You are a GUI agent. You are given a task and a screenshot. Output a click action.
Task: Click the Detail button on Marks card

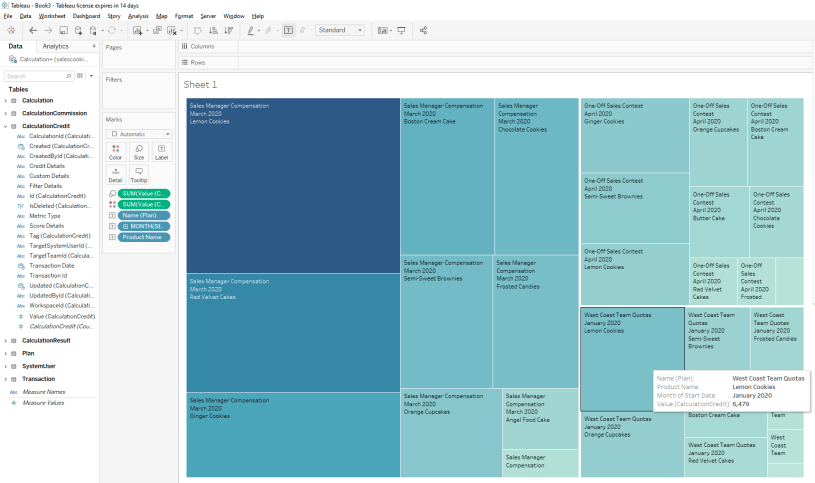(x=116, y=175)
